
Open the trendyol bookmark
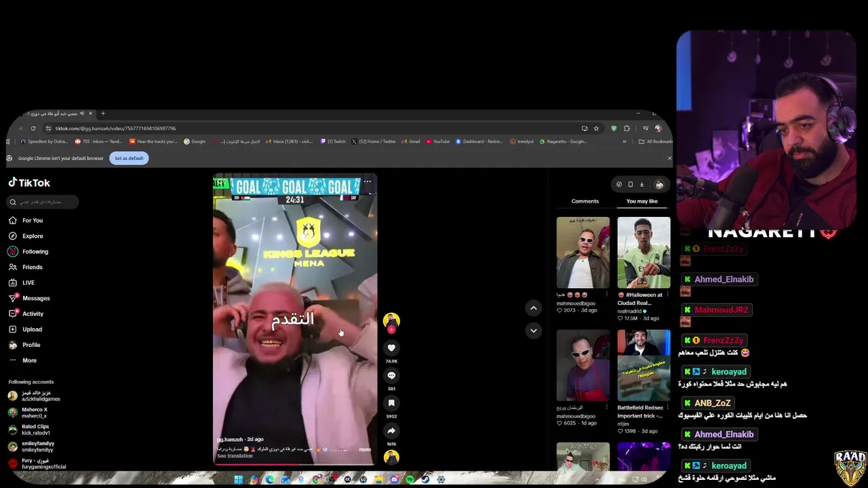coord(521,142)
